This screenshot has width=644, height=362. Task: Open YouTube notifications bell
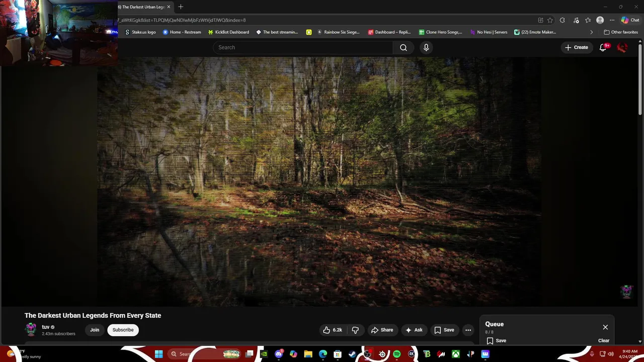point(603,47)
